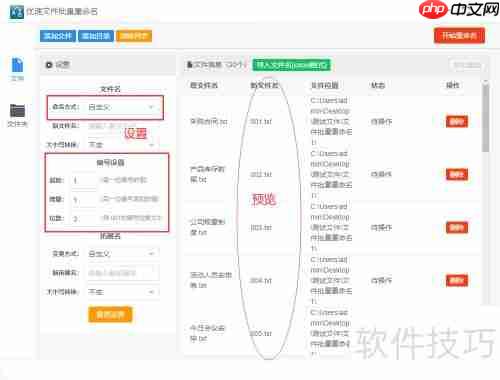Select the new name cell 005.txt

261,333
